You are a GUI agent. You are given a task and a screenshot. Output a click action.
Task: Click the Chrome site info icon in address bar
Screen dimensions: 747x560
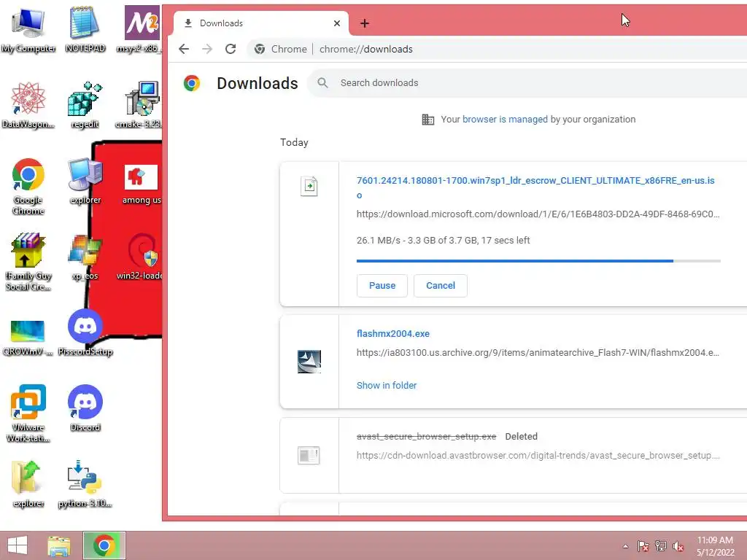260,49
